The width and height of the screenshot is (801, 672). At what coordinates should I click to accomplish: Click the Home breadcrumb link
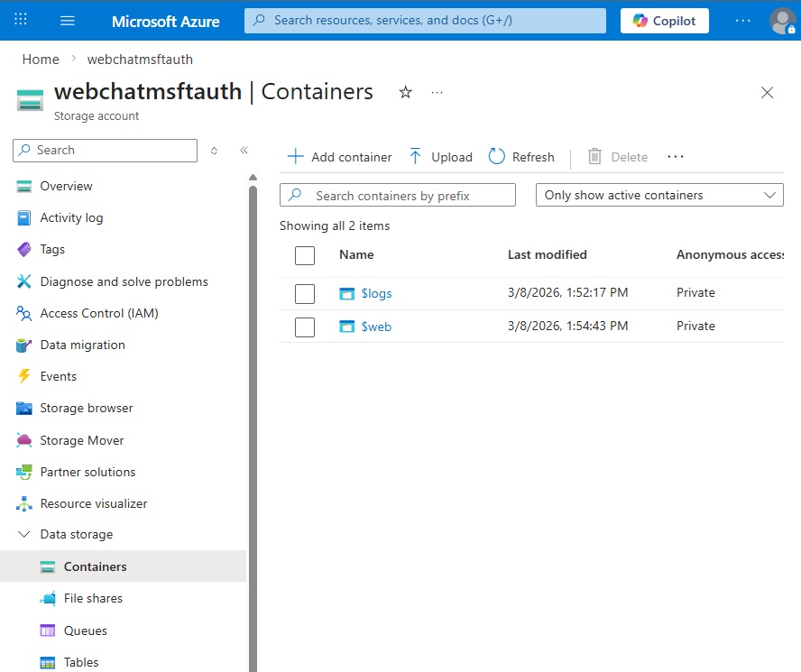[x=41, y=60]
